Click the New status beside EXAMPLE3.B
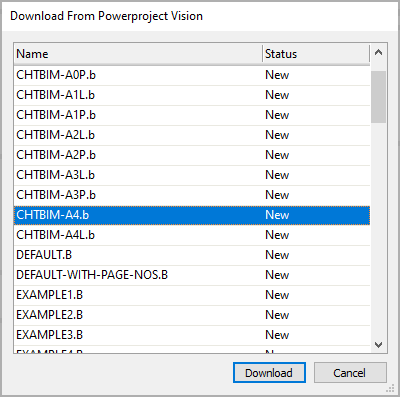 coord(277,335)
